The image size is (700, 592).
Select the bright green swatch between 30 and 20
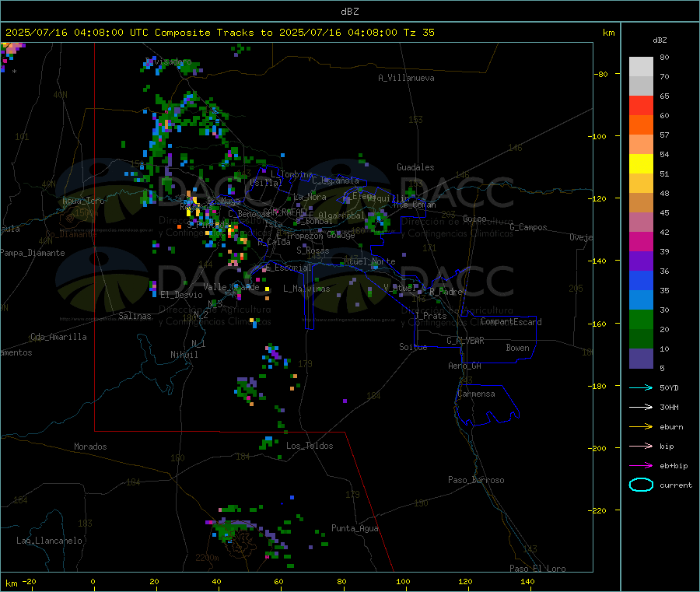(641, 319)
